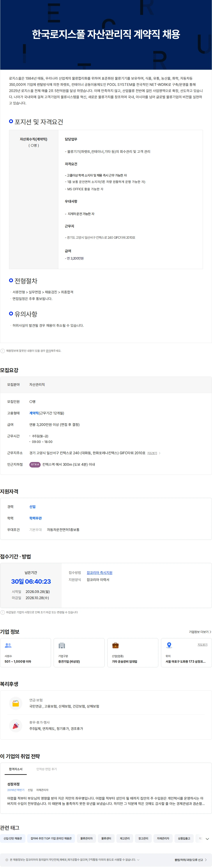212x868 pixels.
Task: Open the 문의 link for wrong job info
Action: 48,351
